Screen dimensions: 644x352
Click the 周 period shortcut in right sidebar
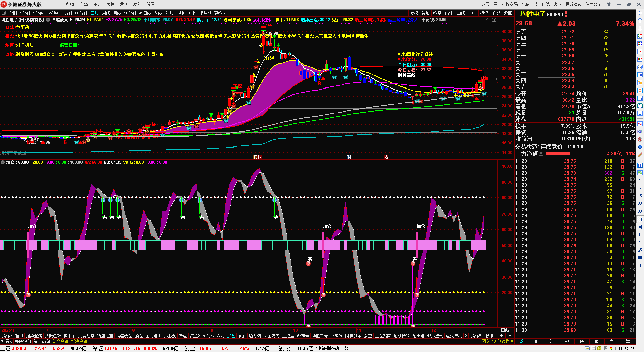pos(640,227)
